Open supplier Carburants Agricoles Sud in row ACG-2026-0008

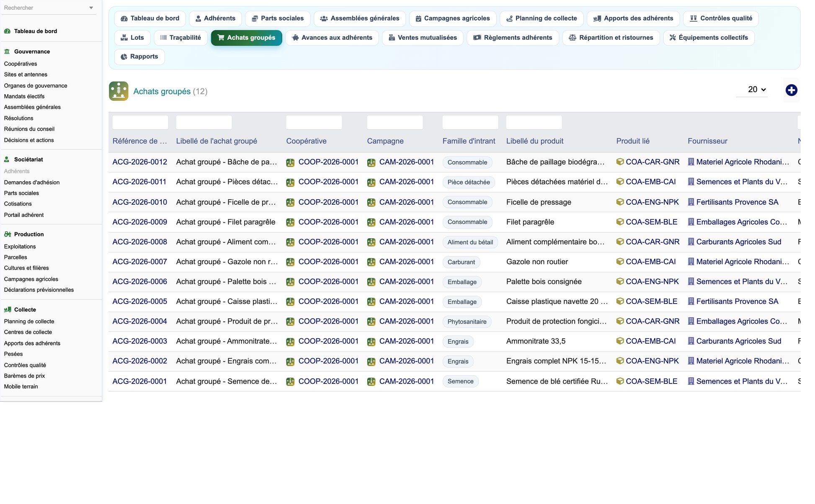738,242
